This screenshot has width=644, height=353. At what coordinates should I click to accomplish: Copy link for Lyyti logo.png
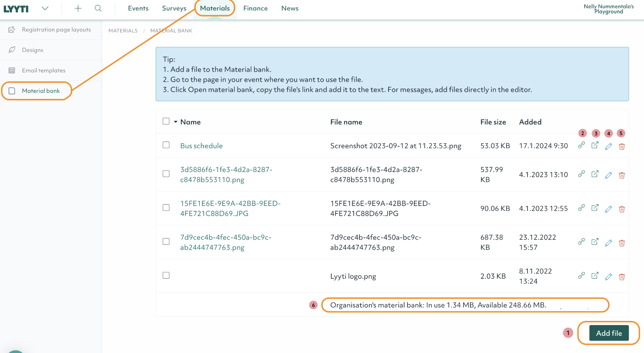click(x=581, y=276)
